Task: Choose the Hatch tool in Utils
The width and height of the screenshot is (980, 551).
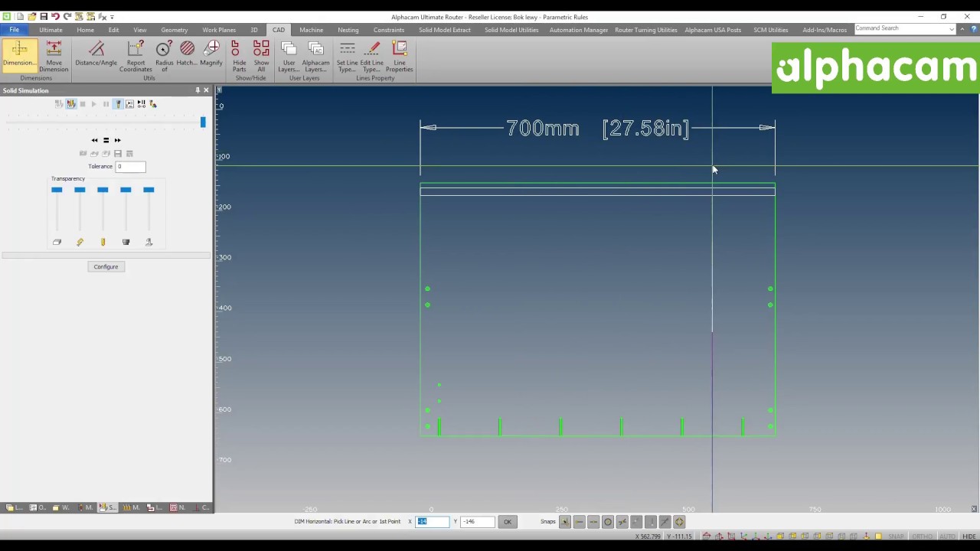Action: click(x=187, y=54)
